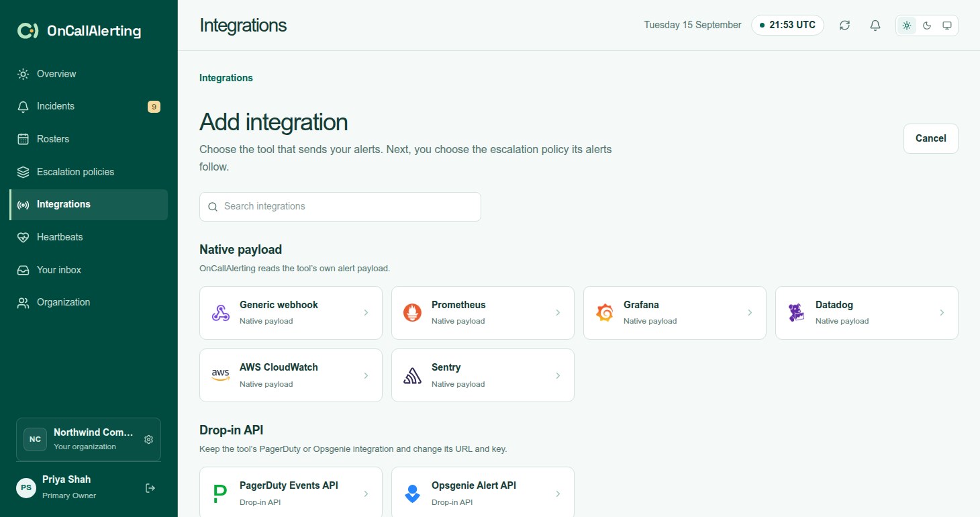The height and width of the screenshot is (517, 980).
Task: Click the chevron on Grafana card
Action: click(750, 313)
